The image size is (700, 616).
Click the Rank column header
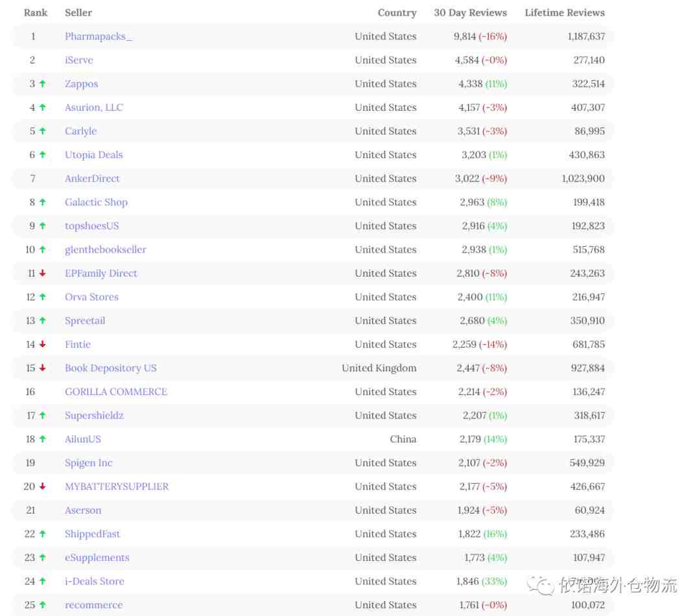[x=36, y=12]
